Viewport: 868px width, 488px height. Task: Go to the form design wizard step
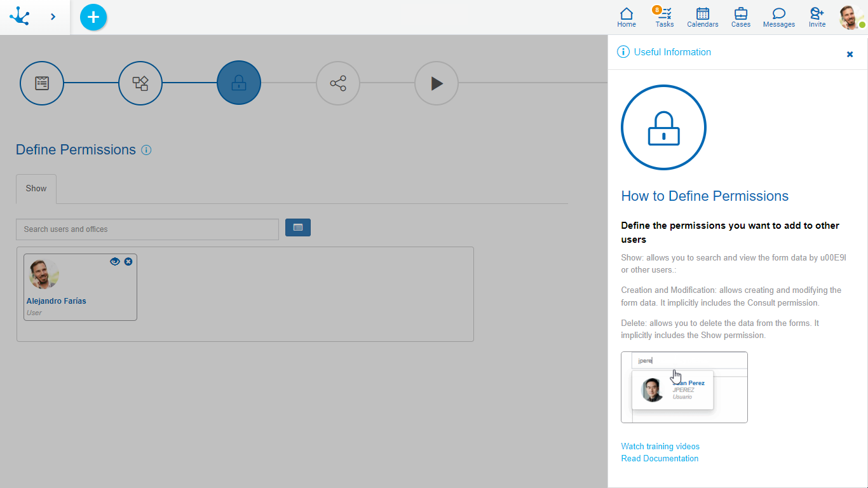click(42, 83)
